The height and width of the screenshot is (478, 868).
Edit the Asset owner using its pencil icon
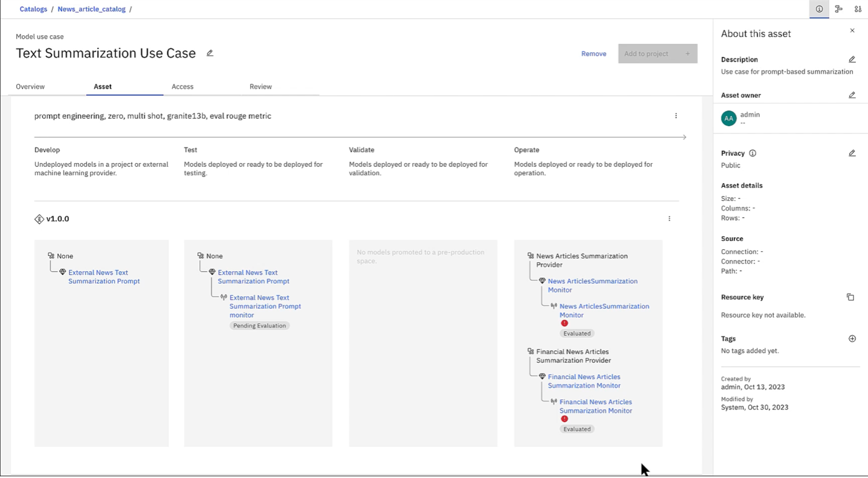tap(852, 95)
